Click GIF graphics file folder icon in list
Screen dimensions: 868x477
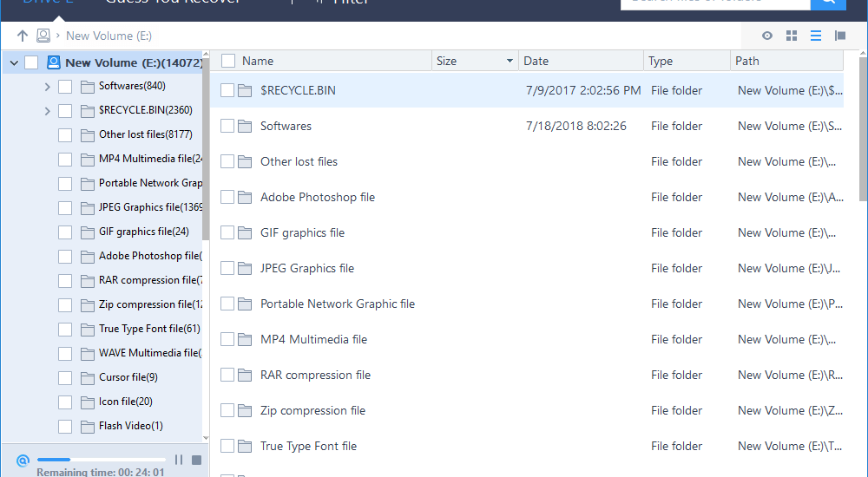pyautogui.click(x=246, y=233)
